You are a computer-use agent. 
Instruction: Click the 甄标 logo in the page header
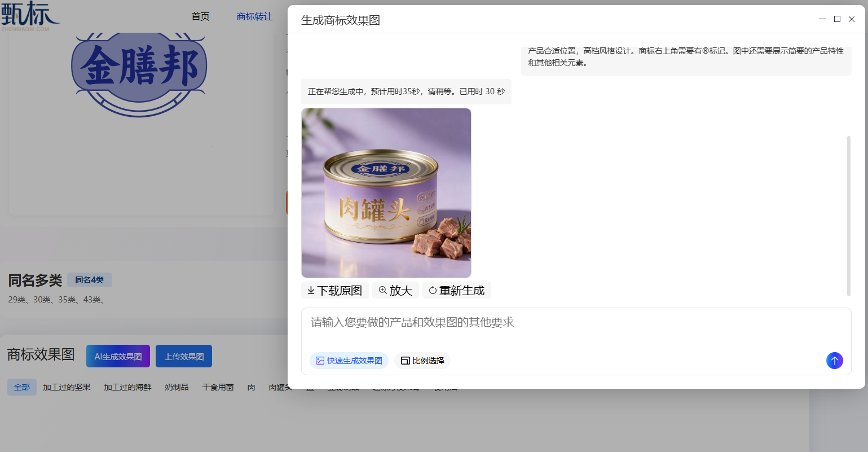pyautogui.click(x=29, y=16)
